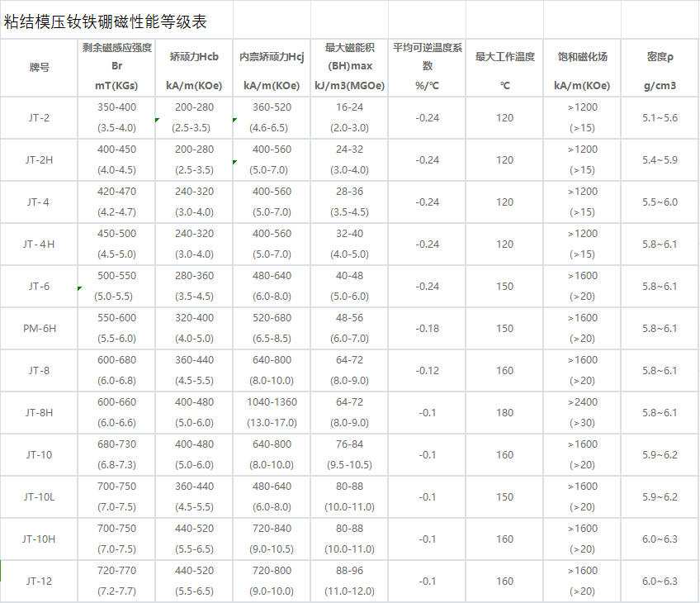Click the JT-8H grade cell
The width and height of the screenshot is (700, 603).
click(x=40, y=413)
